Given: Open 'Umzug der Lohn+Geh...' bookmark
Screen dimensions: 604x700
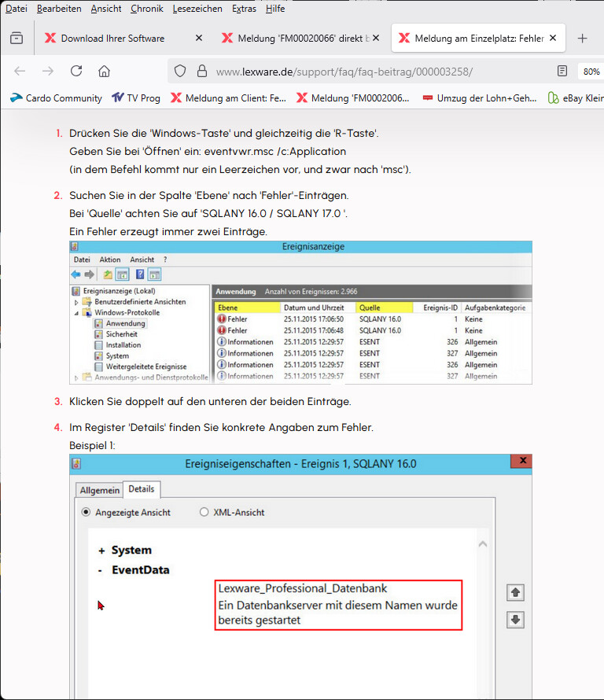Looking at the screenshot, I should (480, 98).
